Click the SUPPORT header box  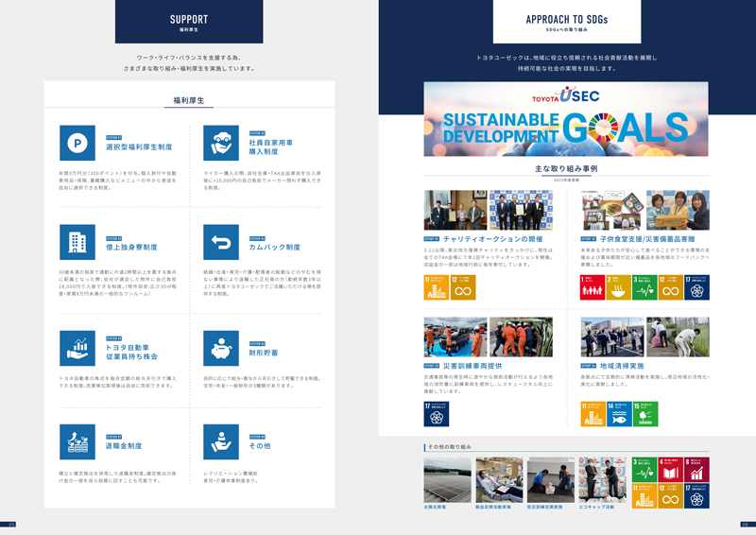(189, 22)
